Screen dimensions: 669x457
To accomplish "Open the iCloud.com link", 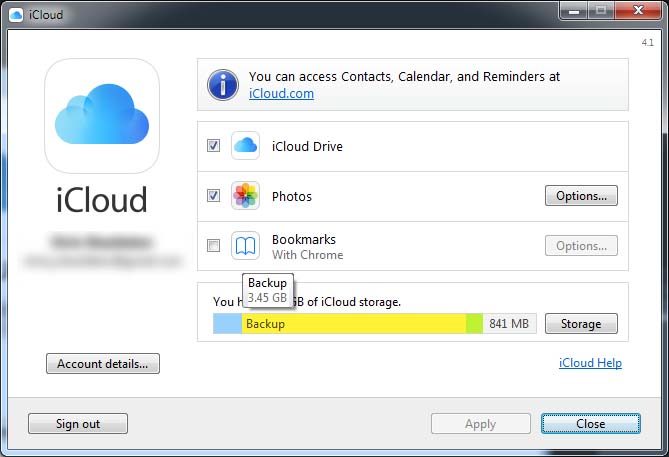I will point(281,93).
